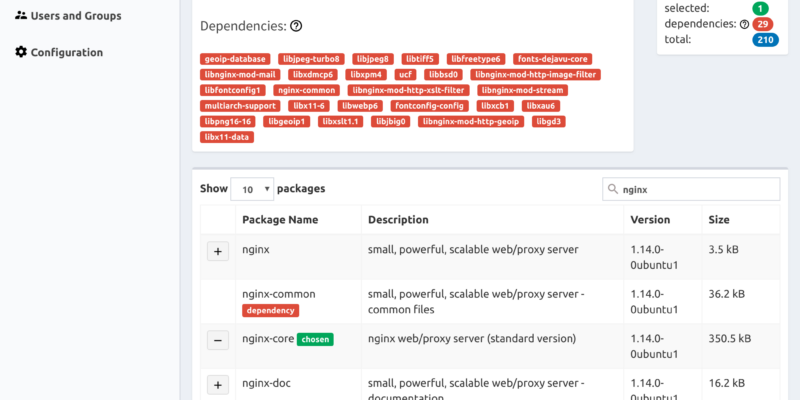800x400 pixels.
Task: Open the show packages count dropdown
Action: coord(251,189)
